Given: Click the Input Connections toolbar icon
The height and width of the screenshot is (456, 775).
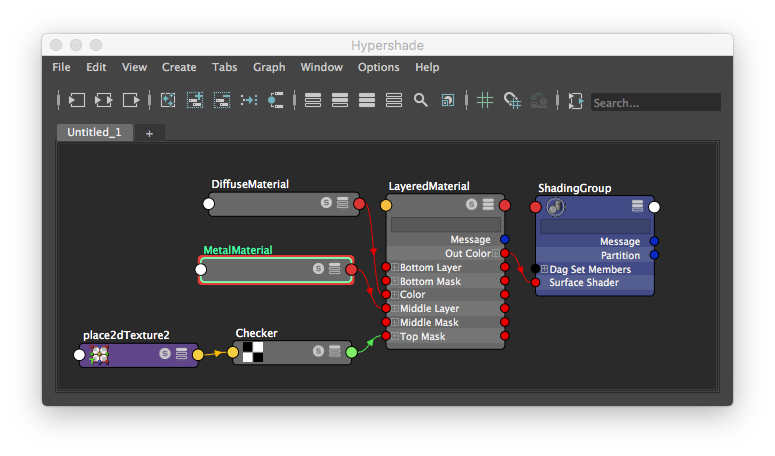Looking at the screenshot, I should click(x=76, y=101).
